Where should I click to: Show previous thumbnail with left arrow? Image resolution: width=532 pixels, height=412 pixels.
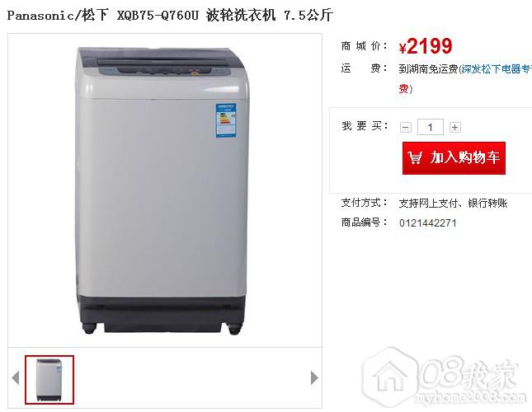point(16,377)
